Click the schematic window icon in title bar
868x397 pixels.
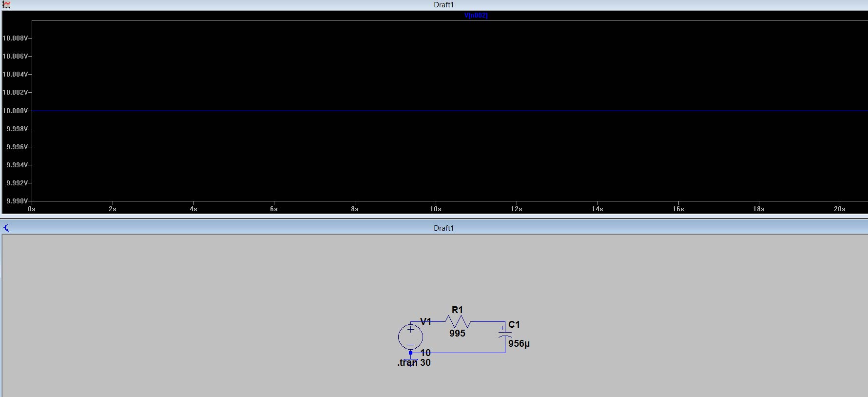click(x=6, y=228)
